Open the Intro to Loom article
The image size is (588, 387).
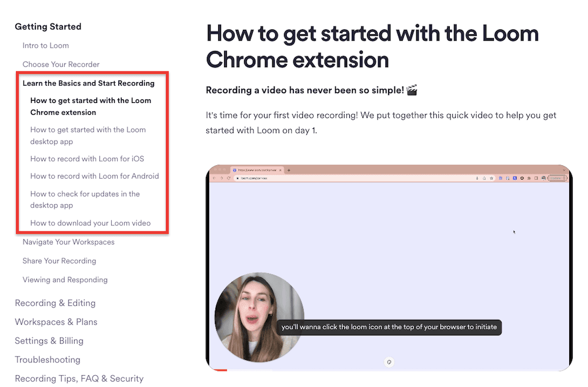tap(45, 45)
